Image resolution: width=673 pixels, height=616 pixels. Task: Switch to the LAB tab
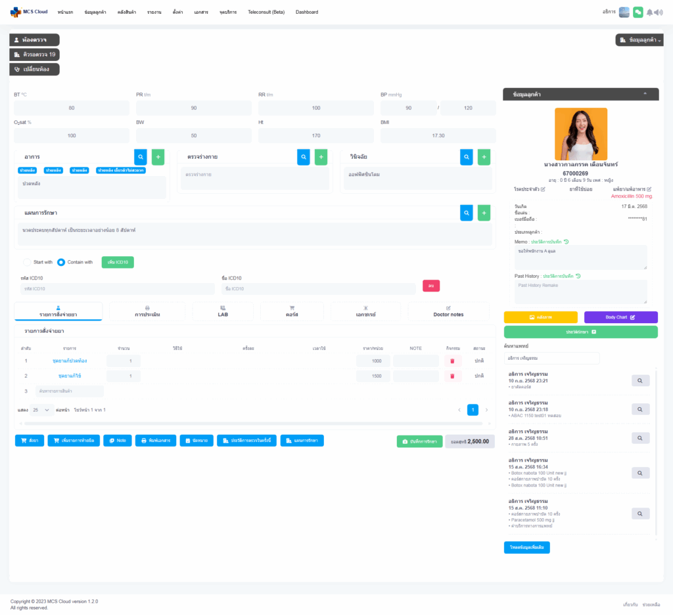click(223, 311)
